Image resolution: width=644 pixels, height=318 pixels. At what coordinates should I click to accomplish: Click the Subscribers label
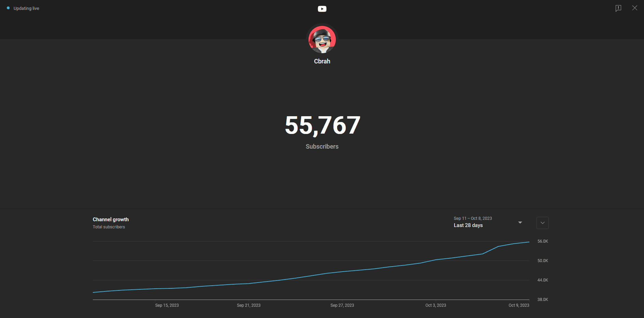(322, 146)
